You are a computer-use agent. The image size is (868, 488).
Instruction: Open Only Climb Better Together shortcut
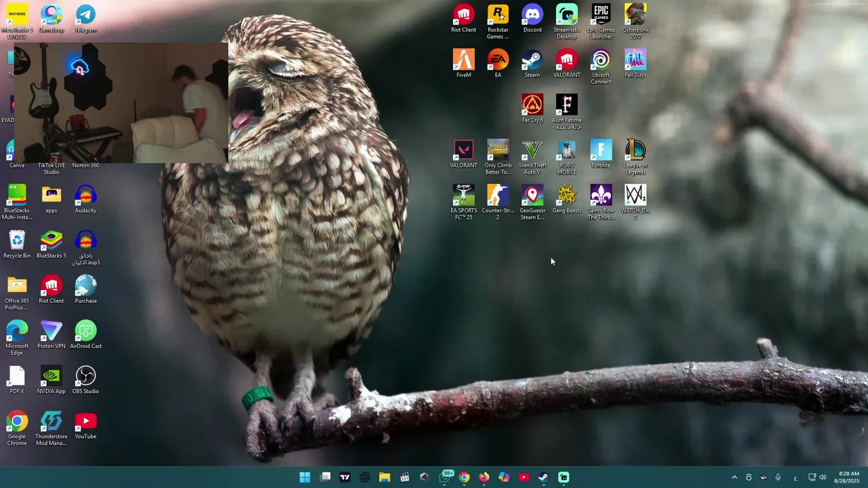(x=498, y=157)
